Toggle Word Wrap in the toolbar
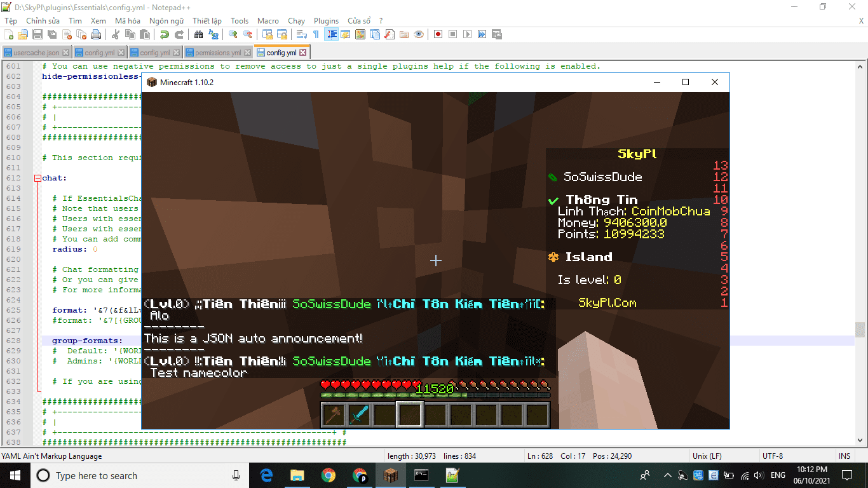Image resolution: width=868 pixels, height=488 pixels. 301,34
